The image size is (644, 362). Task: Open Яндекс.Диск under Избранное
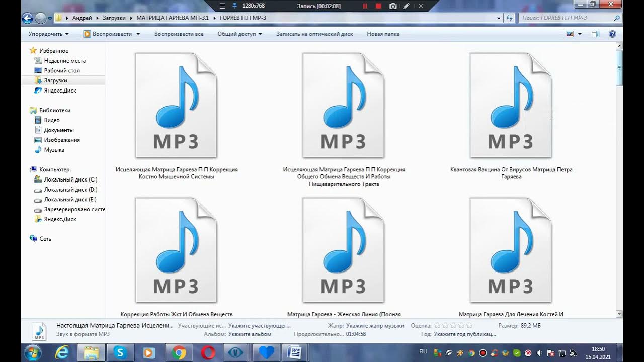tap(60, 90)
